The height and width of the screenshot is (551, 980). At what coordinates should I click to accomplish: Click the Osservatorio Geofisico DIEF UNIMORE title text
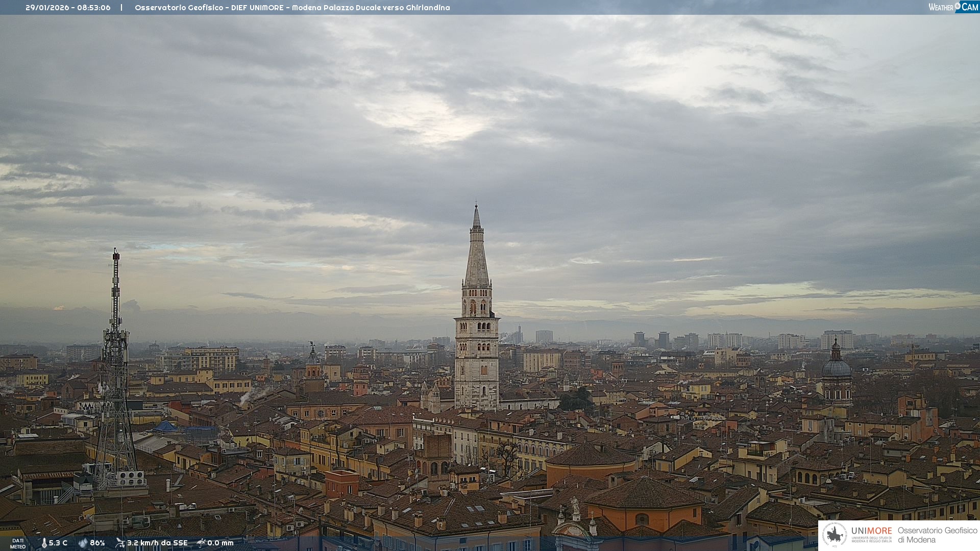[x=292, y=8]
